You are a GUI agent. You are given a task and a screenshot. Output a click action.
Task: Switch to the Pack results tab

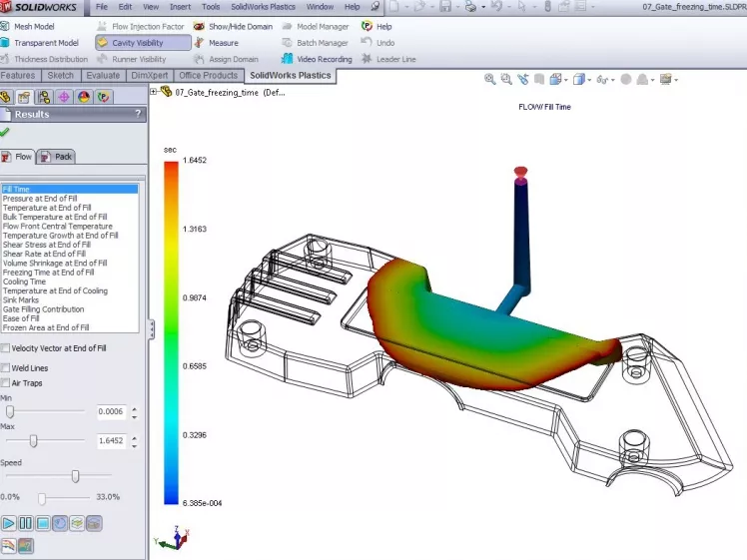coord(57,157)
